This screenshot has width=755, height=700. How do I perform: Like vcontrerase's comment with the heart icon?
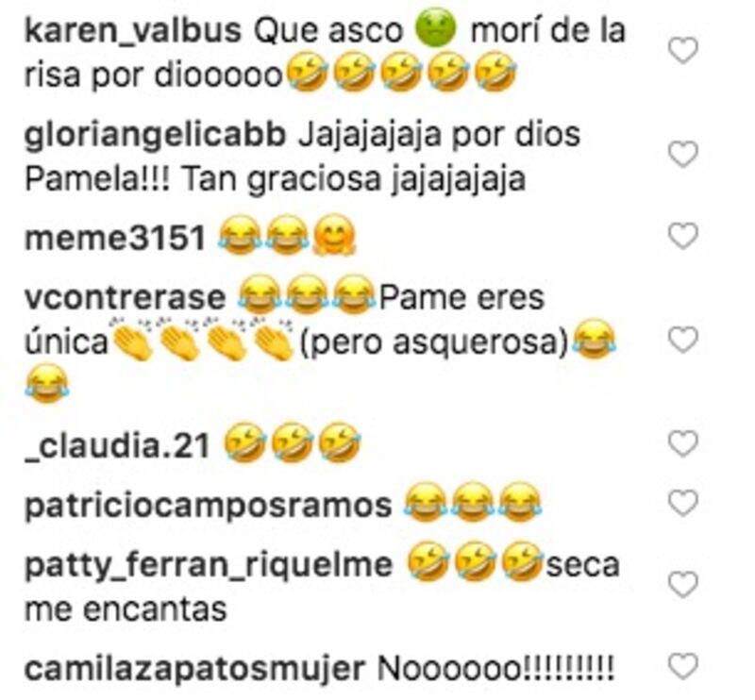pos(683,340)
